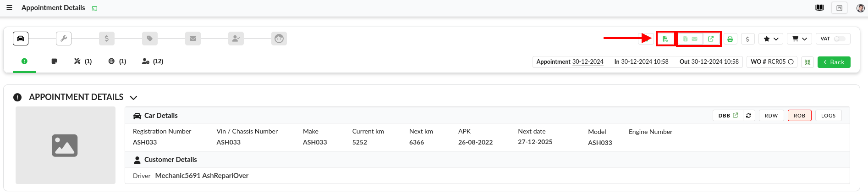Click the ROB button
Screen dimensions: 868x195
tap(799, 116)
